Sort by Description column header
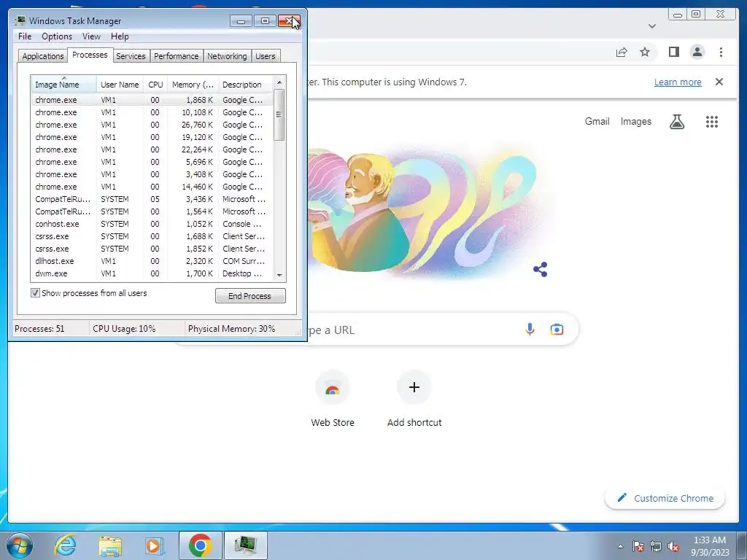Viewport: 747px width, 560px height. click(x=247, y=85)
